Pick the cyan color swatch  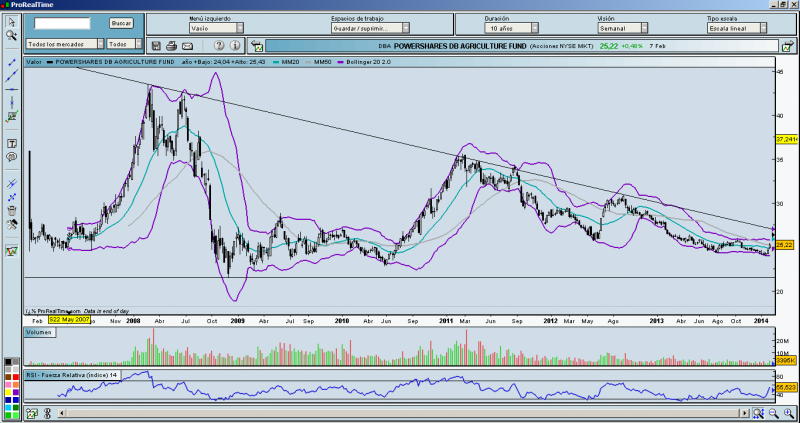tap(8, 408)
